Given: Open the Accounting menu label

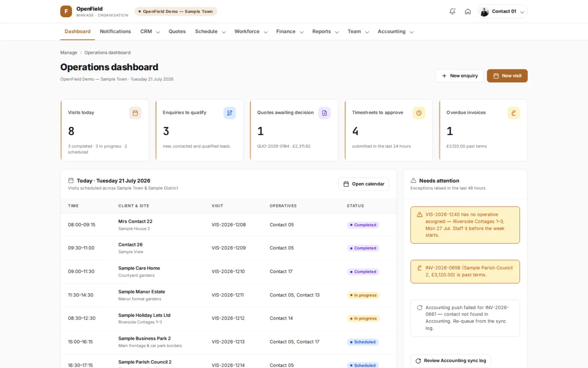Looking at the screenshot, I should pyautogui.click(x=391, y=32).
